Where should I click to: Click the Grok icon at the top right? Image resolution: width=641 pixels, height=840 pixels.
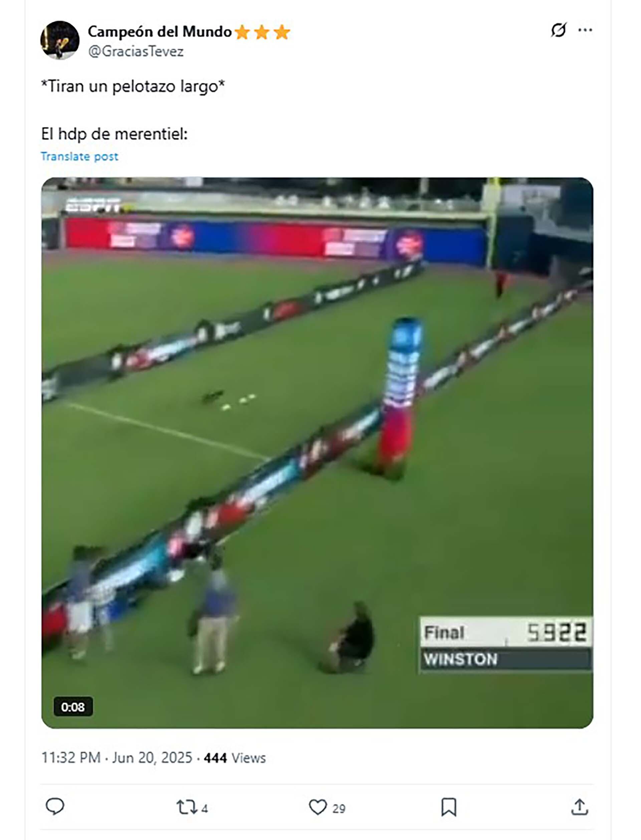(x=558, y=30)
